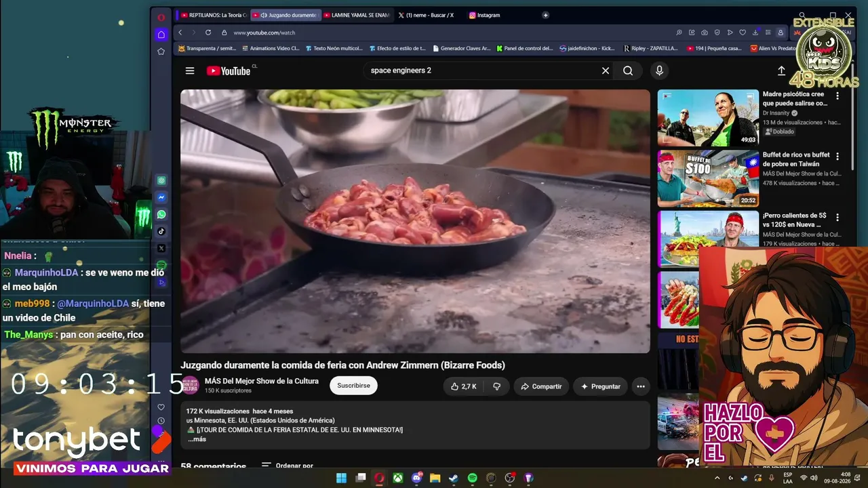This screenshot has width=868, height=488.
Task: Open the 'Buffet de rico vs buffet' video thumbnail
Action: [708, 178]
